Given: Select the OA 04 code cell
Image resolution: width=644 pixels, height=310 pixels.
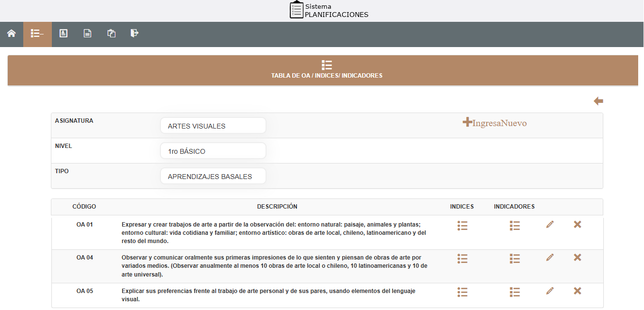Looking at the screenshot, I should 85,258.
